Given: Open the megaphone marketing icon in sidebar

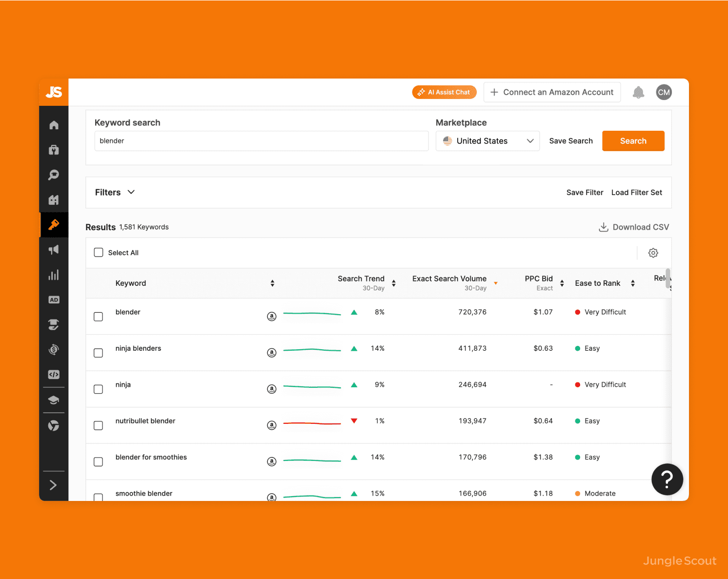Looking at the screenshot, I should [54, 250].
